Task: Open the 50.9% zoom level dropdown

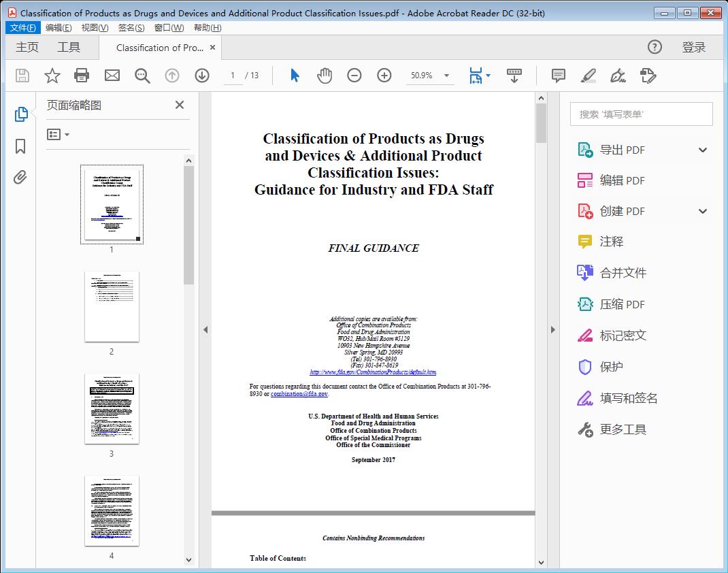Action: tap(429, 76)
